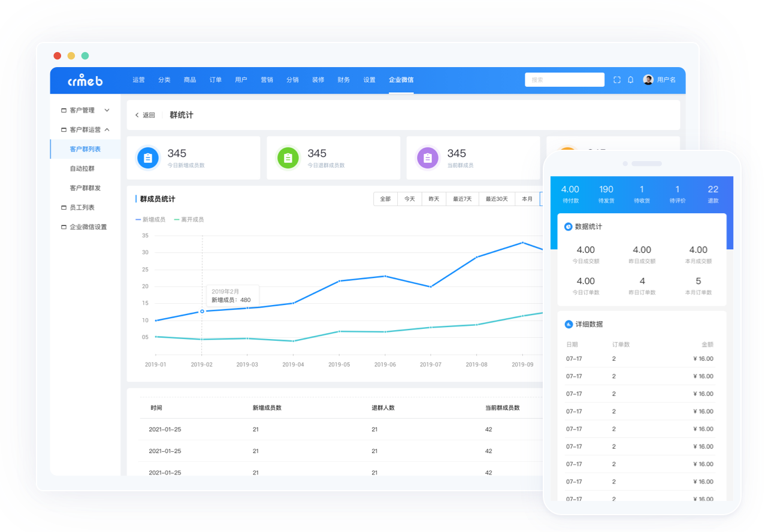The width and height of the screenshot is (768, 532).
Task: Open the notification bell
Action: pyautogui.click(x=631, y=80)
